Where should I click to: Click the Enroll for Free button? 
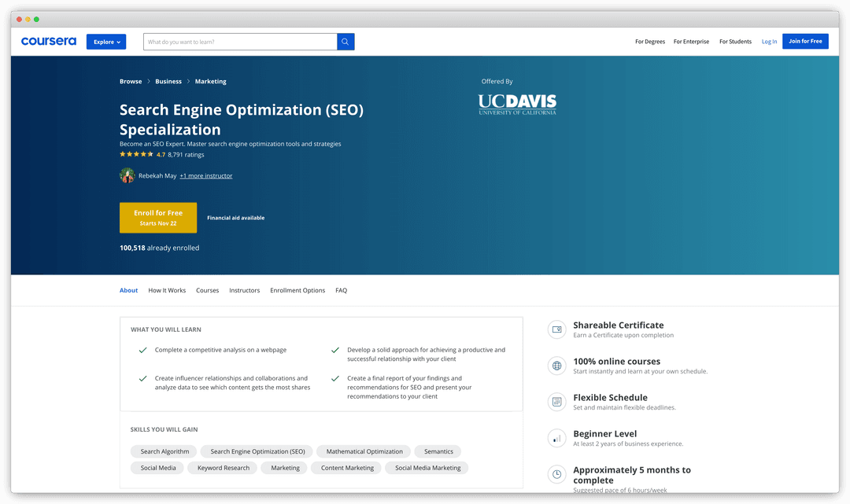coord(158,218)
